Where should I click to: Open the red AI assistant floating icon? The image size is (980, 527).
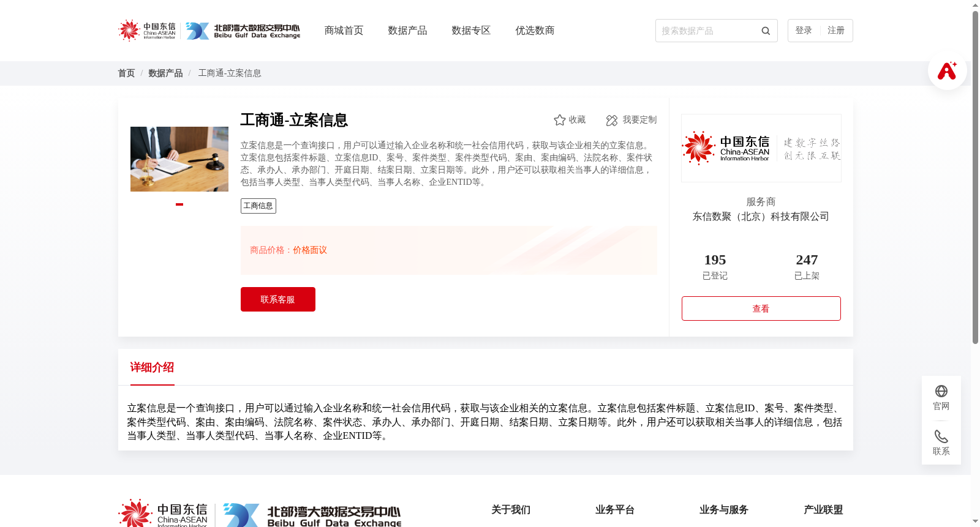947,70
